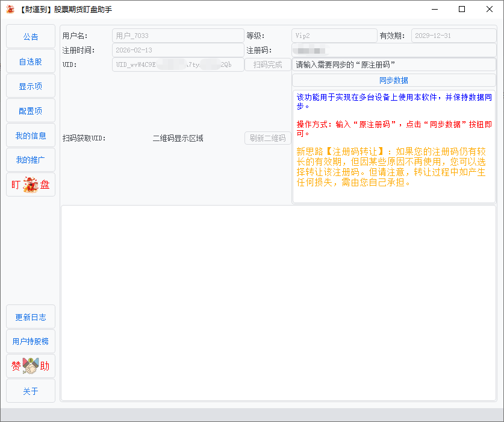
Task: Click the 关于 about button
Action: point(31,391)
